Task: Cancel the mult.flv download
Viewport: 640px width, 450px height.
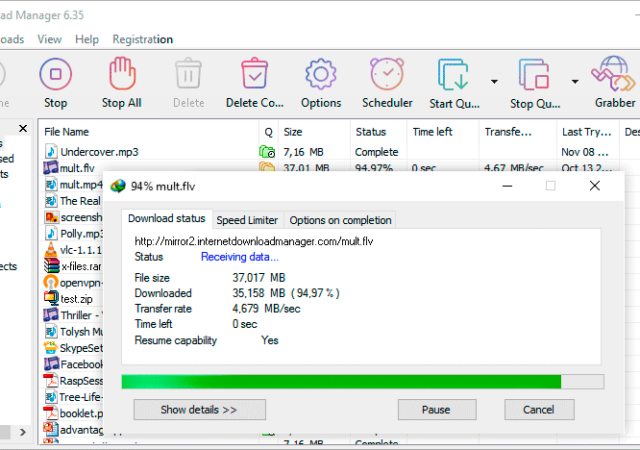Action: click(539, 410)
